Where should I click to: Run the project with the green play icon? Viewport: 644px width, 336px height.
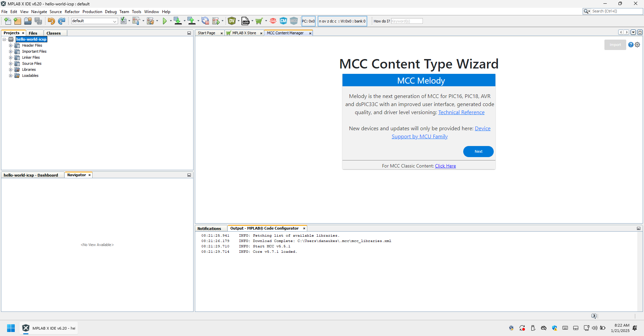165,21
